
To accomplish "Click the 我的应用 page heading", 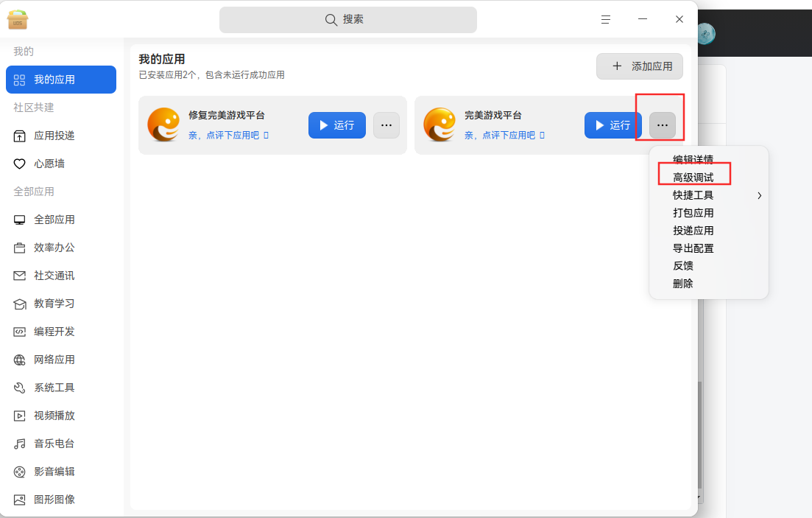I will [x=161, y=59].
